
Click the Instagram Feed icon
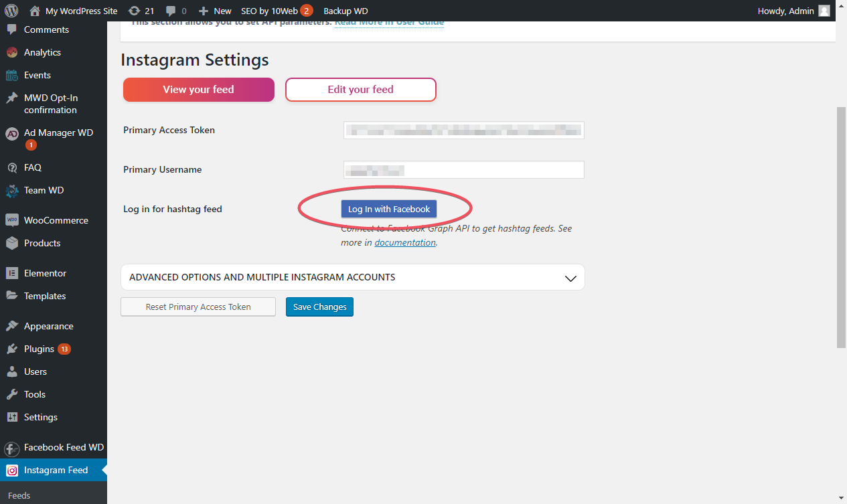(11, 471)
